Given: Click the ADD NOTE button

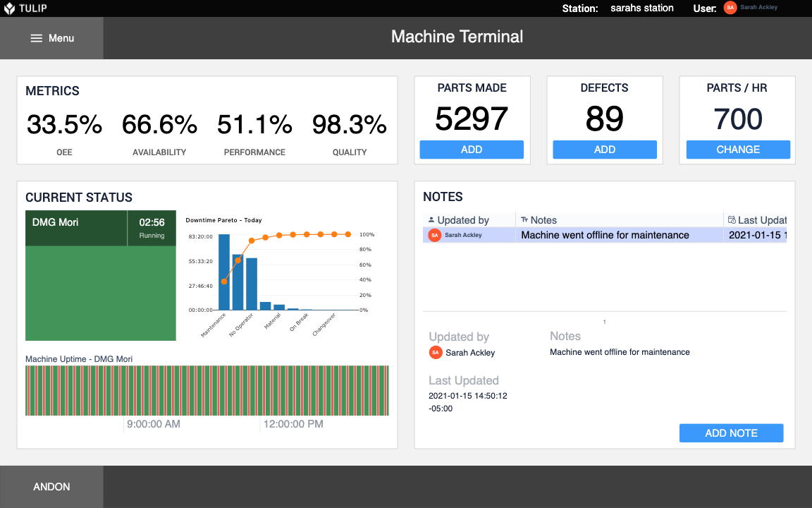Looking at the screenshot, I should [731, 433].
